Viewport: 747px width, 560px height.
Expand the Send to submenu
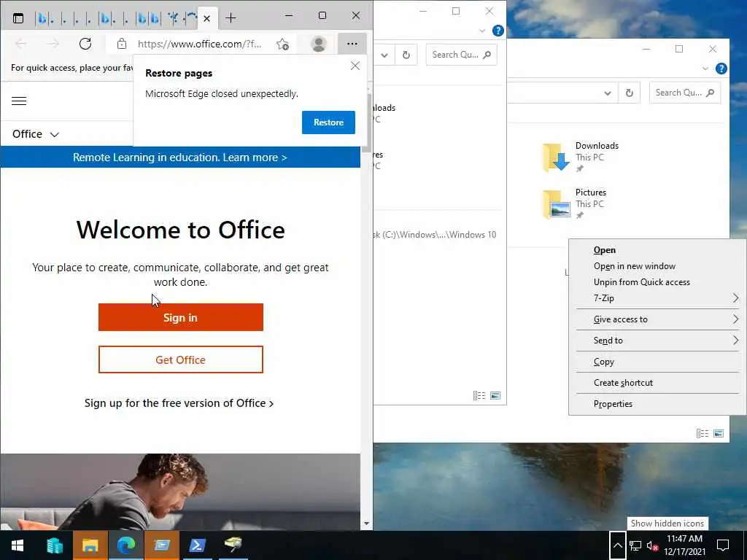[x=658, y=341]
